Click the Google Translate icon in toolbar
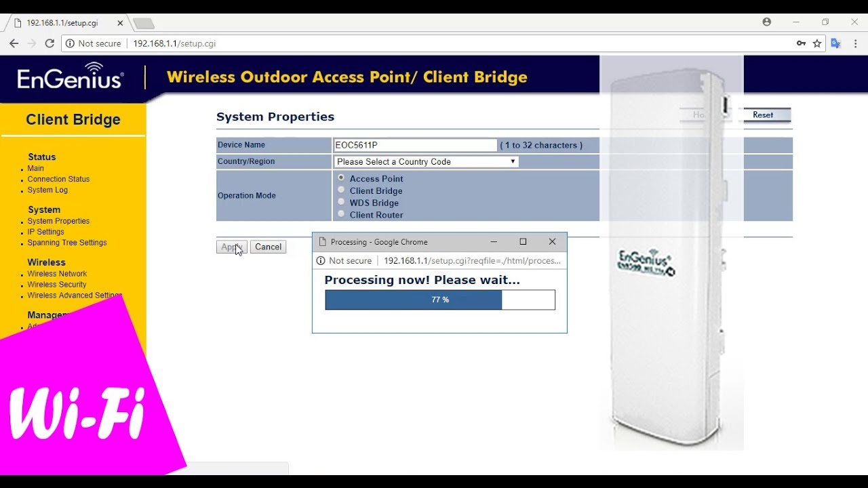Viewport: 868px width, 488px height. pyautogui.click(x=835, y=43)
